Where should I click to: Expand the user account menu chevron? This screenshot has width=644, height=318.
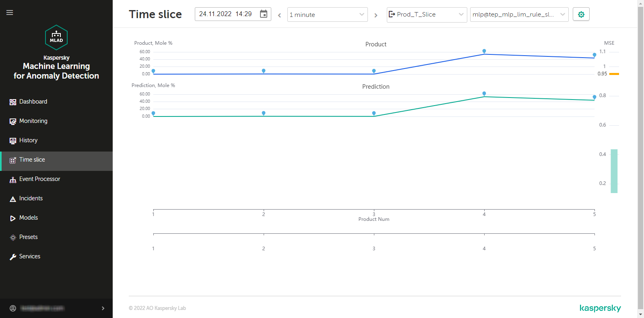tap(103, 308)
